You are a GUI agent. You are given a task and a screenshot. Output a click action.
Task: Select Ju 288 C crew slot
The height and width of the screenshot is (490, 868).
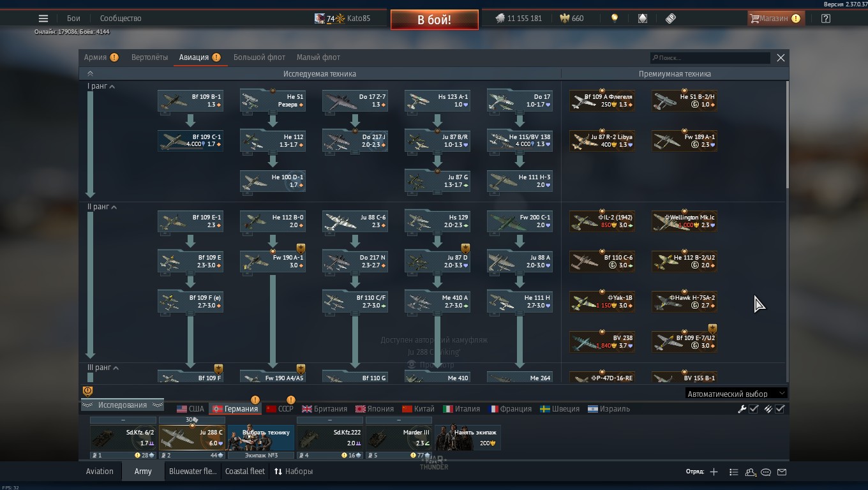point(191,438)
